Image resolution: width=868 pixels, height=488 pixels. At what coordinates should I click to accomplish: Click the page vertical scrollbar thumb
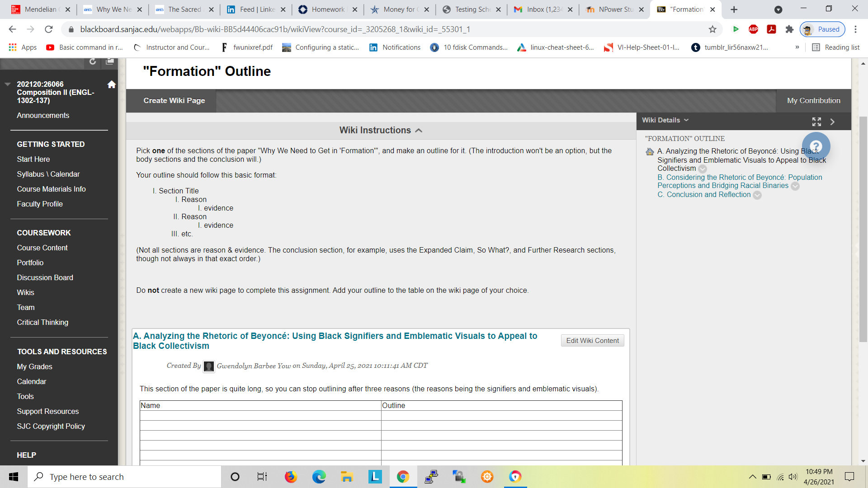coord(863,230)
